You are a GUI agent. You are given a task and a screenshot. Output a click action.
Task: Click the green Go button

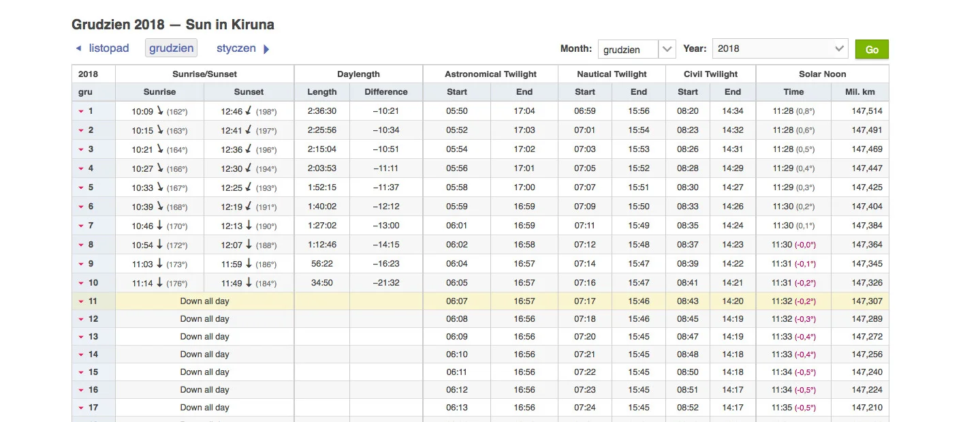(872, 49)
